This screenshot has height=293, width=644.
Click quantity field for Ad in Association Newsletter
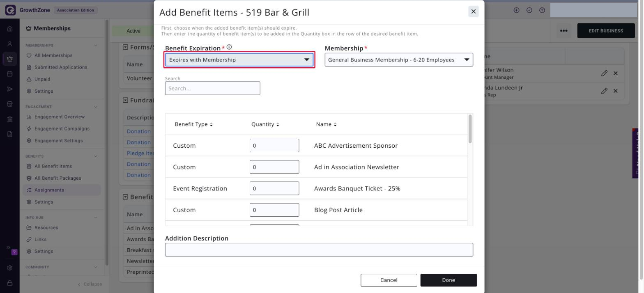tap(274, 167)
